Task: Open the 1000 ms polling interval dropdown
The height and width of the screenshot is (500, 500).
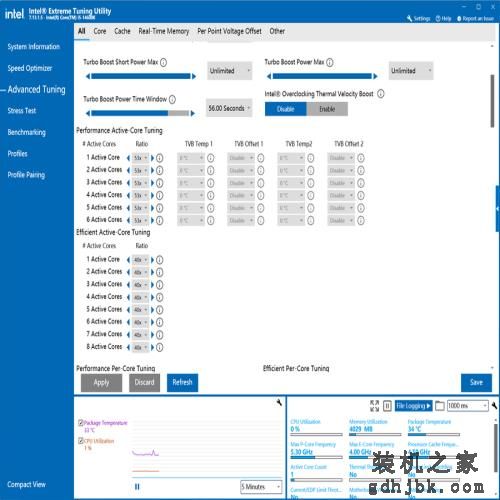Action: point(467,406)
